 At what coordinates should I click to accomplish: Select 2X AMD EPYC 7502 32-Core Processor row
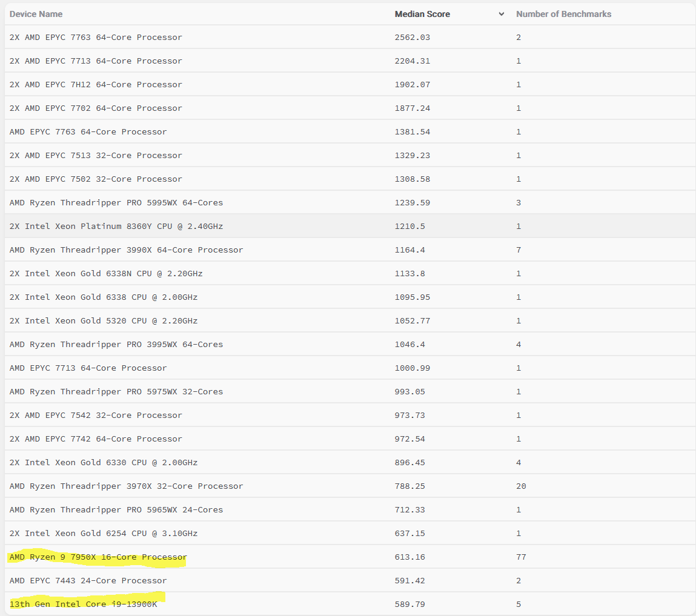(350, 179)
